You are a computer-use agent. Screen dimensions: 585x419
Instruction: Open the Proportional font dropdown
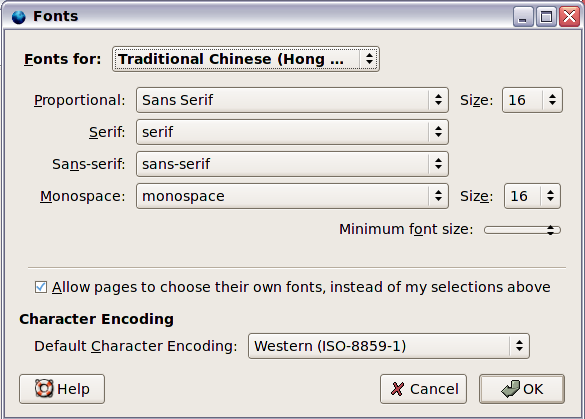(x=292, y=100)
